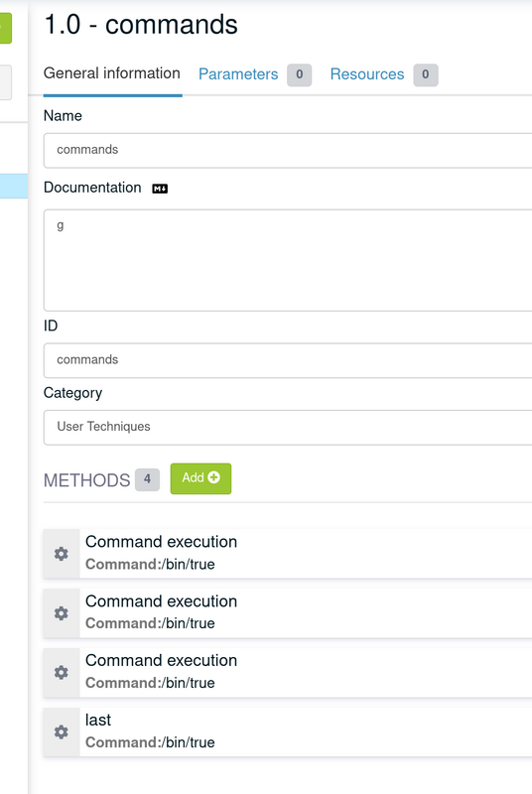This screenshot has height=794, width=532.
Task: Open the Category field User Techniques
Action: pos(288,427)
